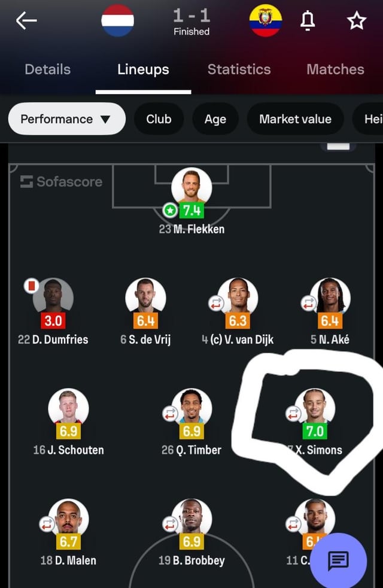This screenshot has width=383, height=588.
Task: Tap S. de Vrij's 6.4 rating badge
Action: point(145,320)
